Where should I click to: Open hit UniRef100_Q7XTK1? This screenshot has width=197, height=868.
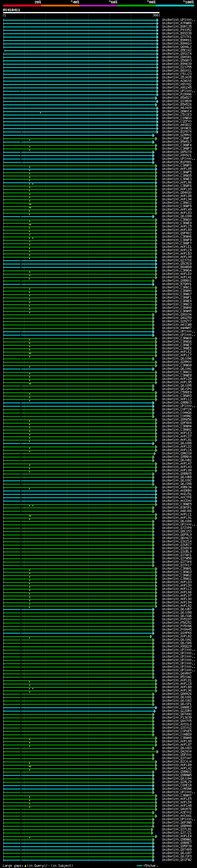(x=177, y=37)
